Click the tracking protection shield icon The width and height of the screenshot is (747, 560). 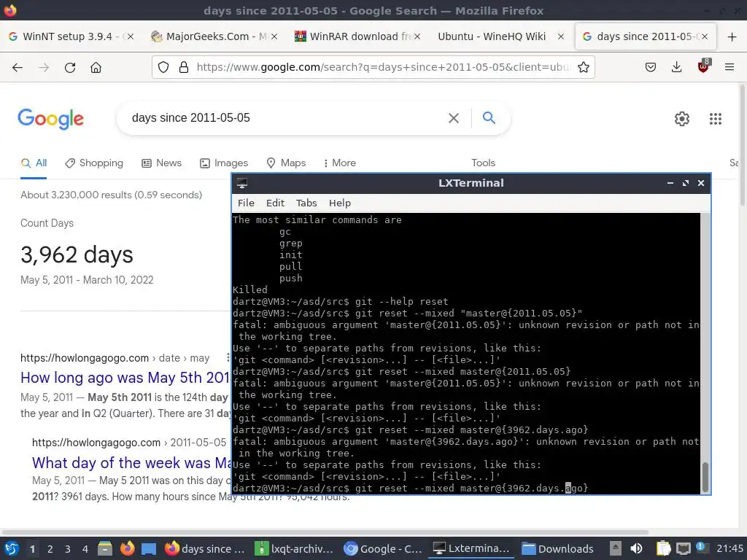(163, 67)
